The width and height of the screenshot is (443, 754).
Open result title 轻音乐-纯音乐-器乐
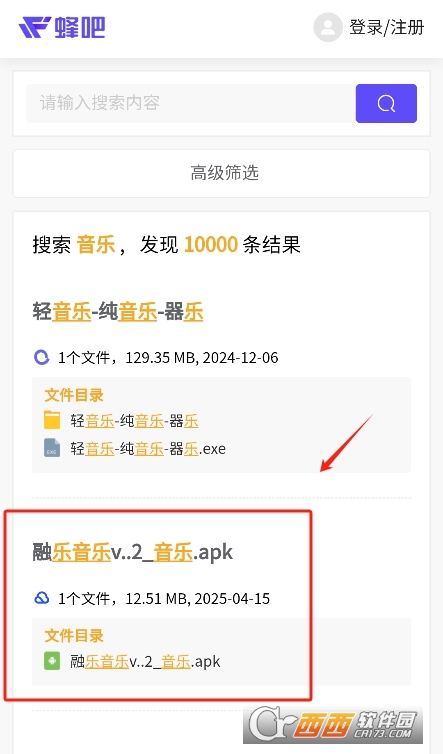(x=118, y=312)
